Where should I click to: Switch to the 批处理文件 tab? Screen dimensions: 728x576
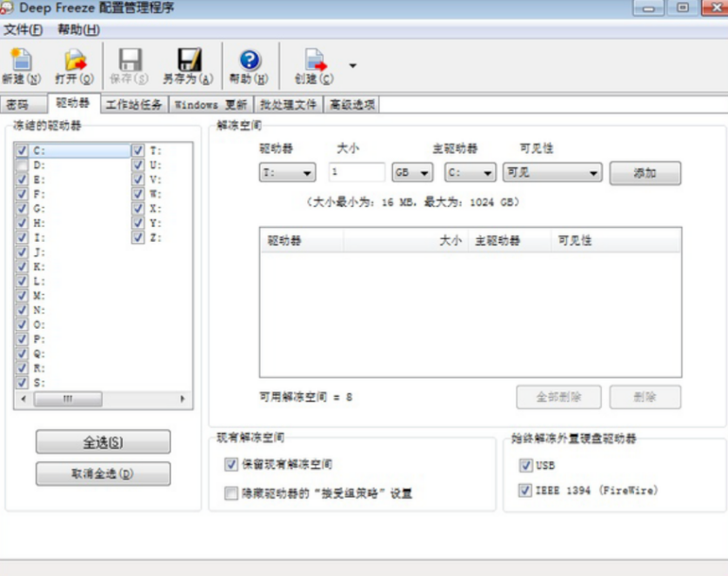point(288,104)
